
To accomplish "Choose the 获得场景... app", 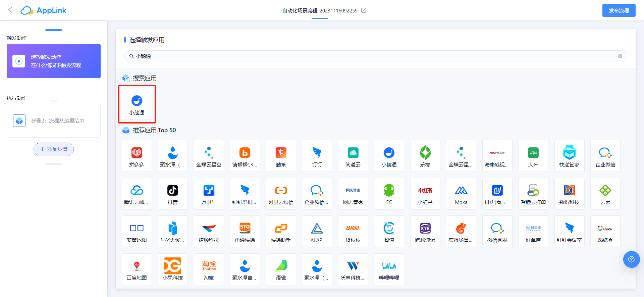I will [461, 232].
